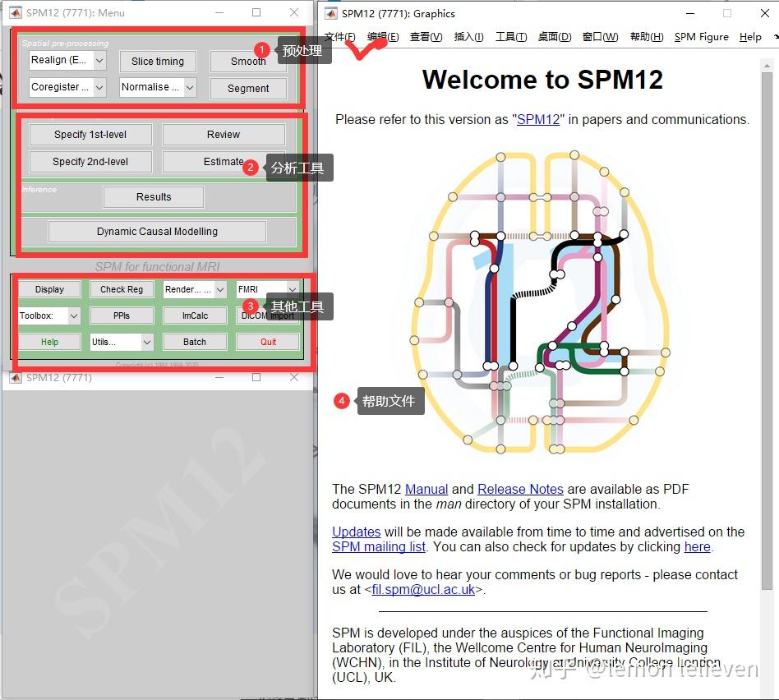Open Dynamic Causal Modelling
Image resolution: width=779 pixels, height=700 pixels.
point(157,232)
